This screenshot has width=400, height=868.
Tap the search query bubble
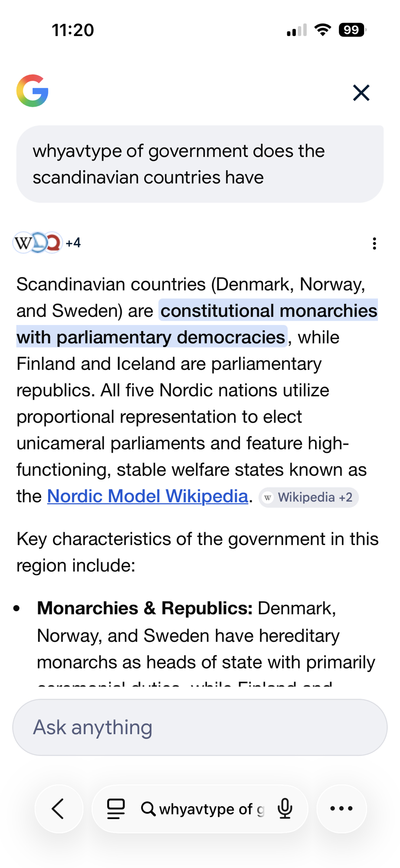coord(200,164)
